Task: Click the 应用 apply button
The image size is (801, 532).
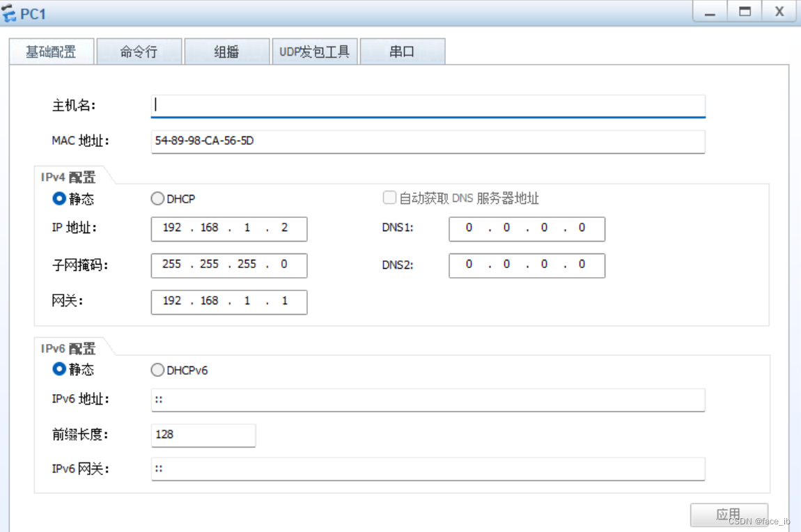Action: 729,515
